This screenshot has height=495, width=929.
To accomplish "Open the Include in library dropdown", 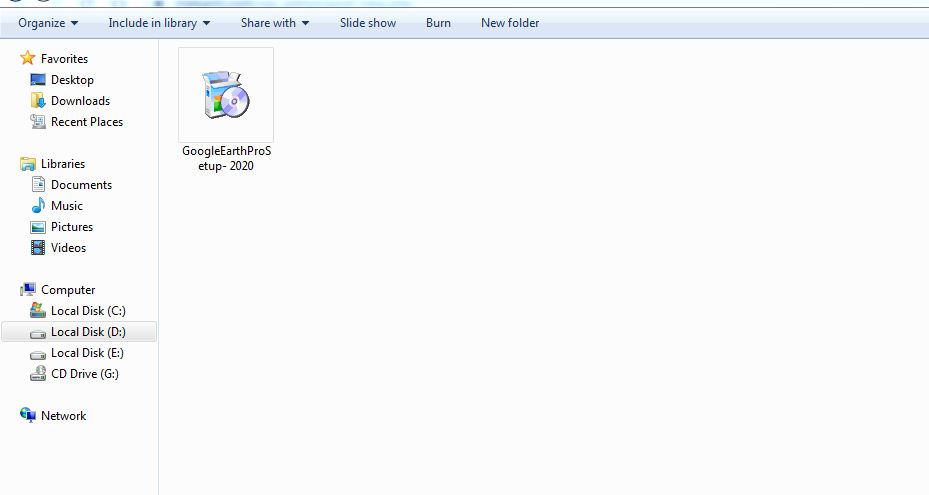I will pyautogui.click(x=159, y=23).
